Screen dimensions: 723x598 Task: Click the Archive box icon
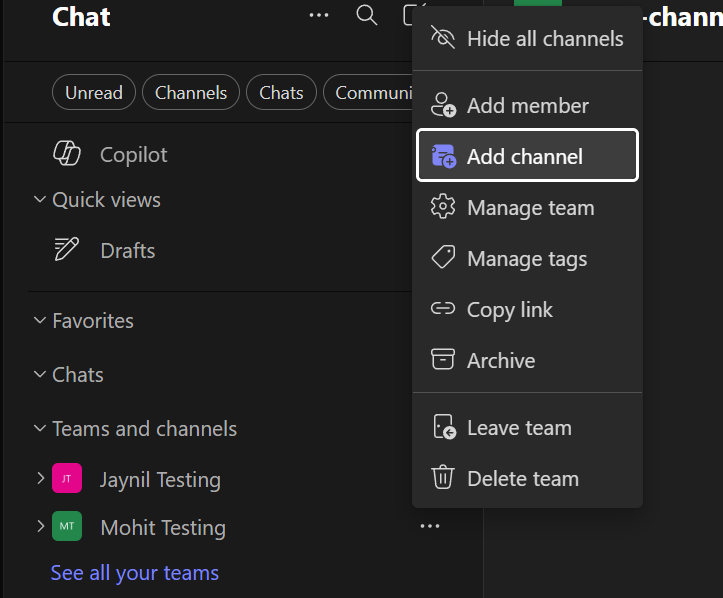(x=443, y=359)
